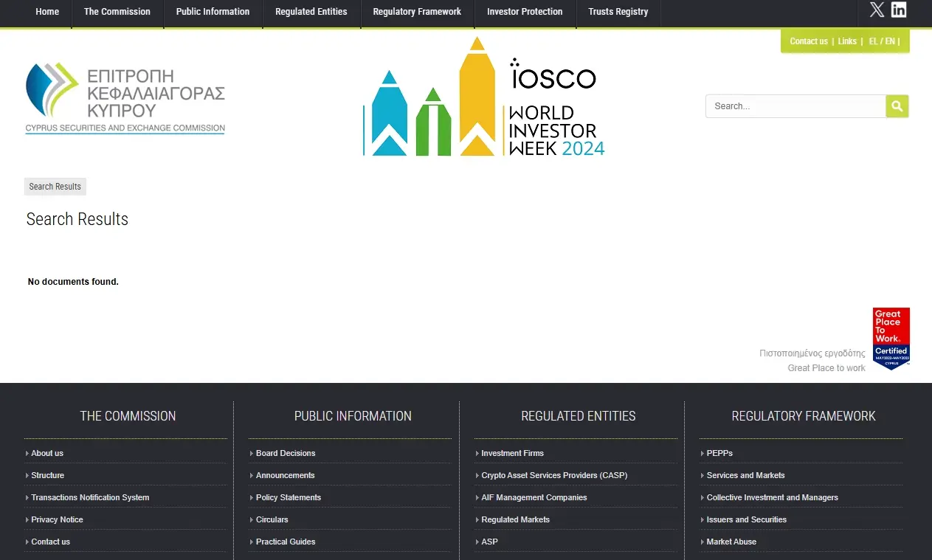Open the Trusts Registry menu item
The image size is (932, 560).
tap(618, 12)
